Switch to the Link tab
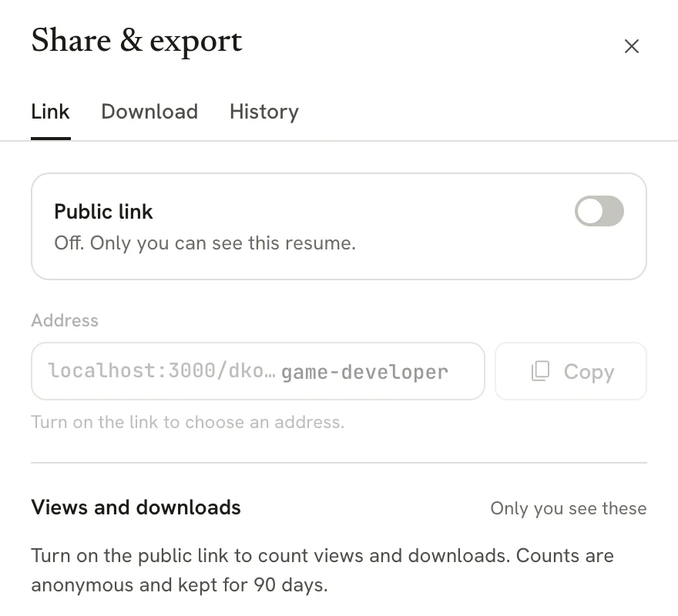Image resolution: width=678 pixels, height=616 pixels. 51,112
